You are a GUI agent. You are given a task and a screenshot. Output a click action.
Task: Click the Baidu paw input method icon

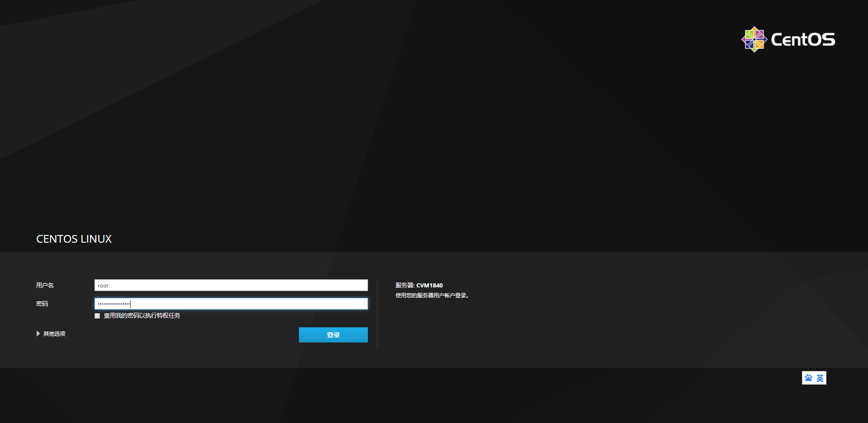[808, 378]
